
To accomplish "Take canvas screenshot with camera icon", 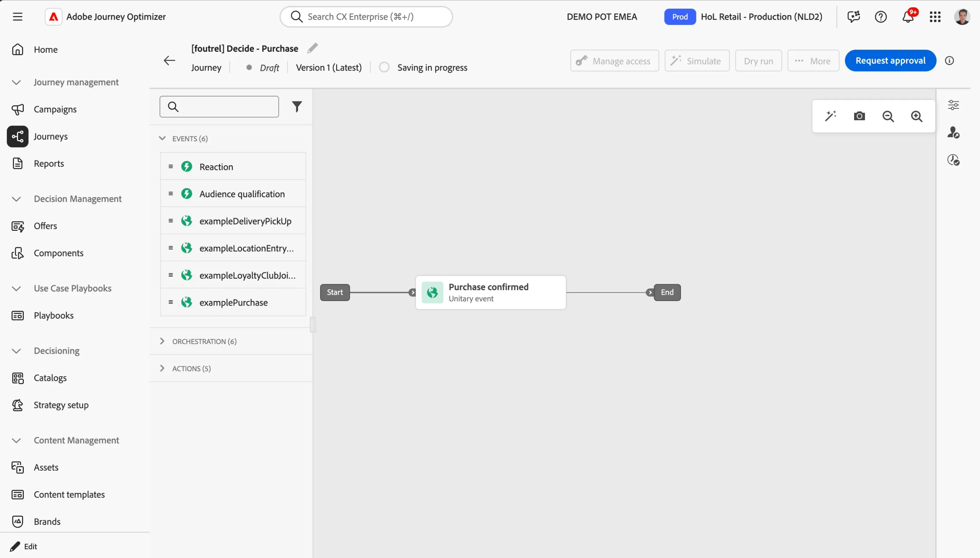I will (859, 116).
